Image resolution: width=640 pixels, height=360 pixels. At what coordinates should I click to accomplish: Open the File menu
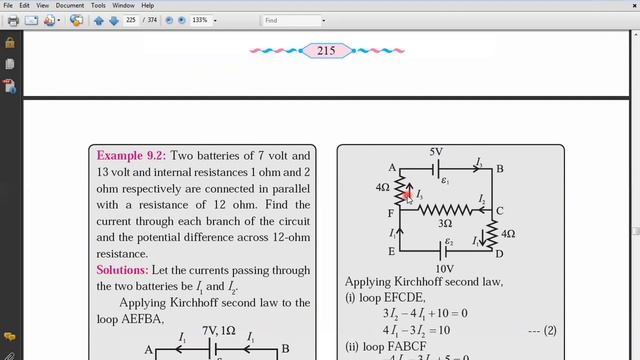8,5
